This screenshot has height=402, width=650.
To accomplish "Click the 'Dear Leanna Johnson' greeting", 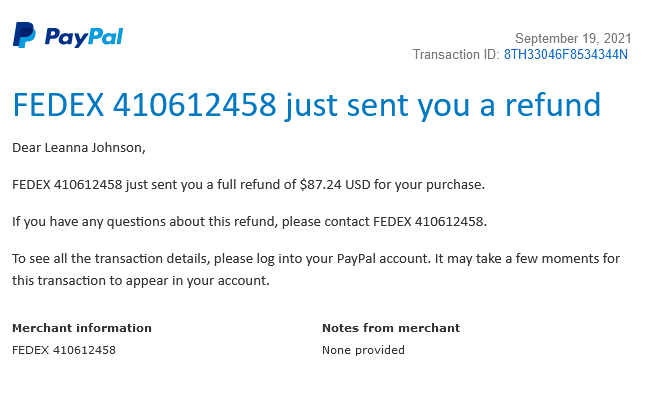I will [79, 148].
